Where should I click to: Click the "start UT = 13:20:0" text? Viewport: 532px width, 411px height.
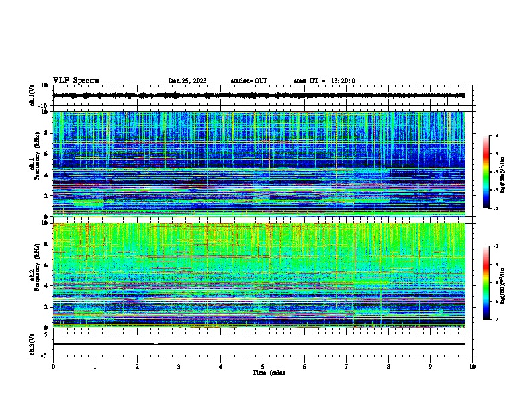[324, 81]
